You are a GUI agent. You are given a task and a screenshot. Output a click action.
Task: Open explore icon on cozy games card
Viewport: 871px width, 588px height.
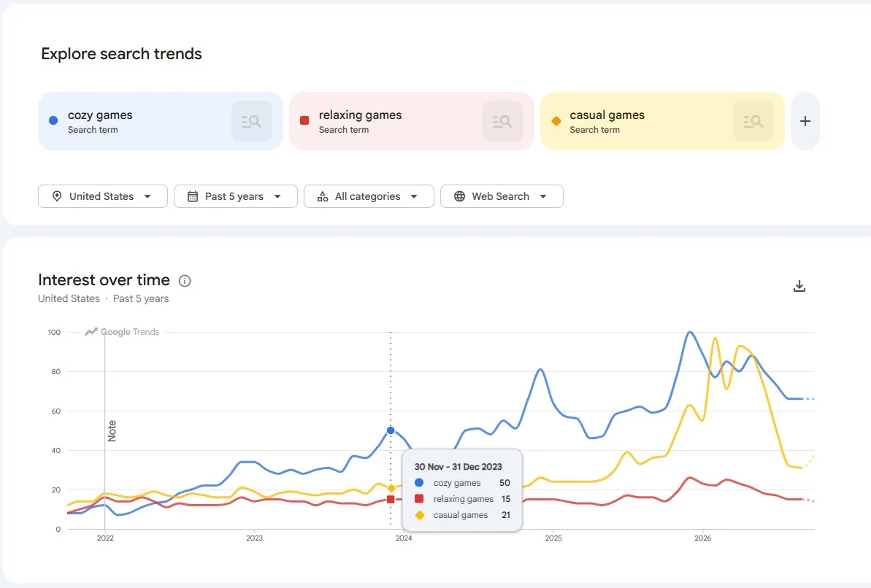tap(252, 121)
